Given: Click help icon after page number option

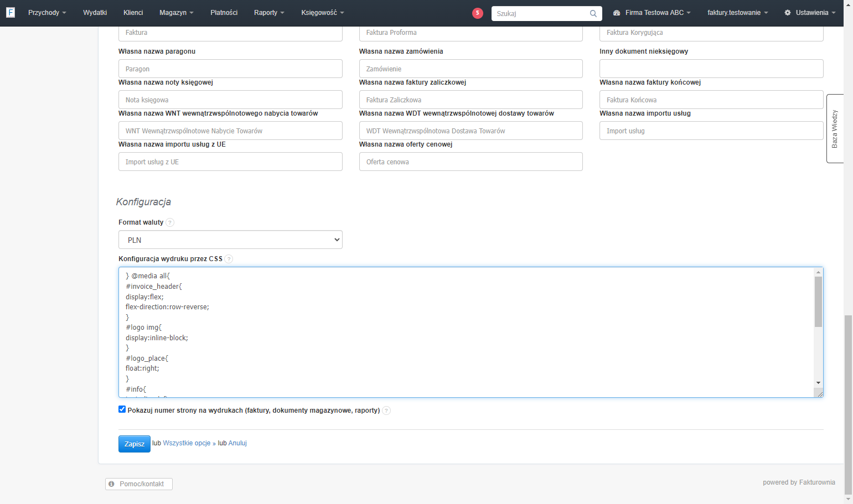Looking at the screenshot, I should click(386, 411).
